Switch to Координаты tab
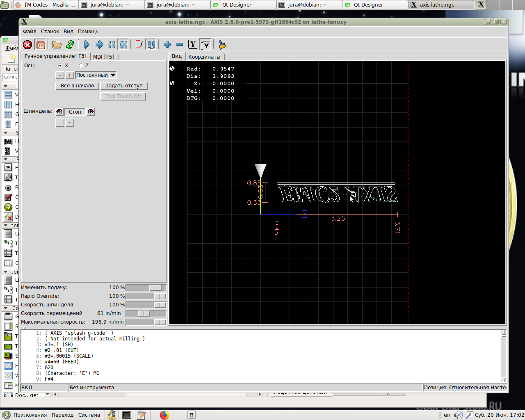 point(204,57)
